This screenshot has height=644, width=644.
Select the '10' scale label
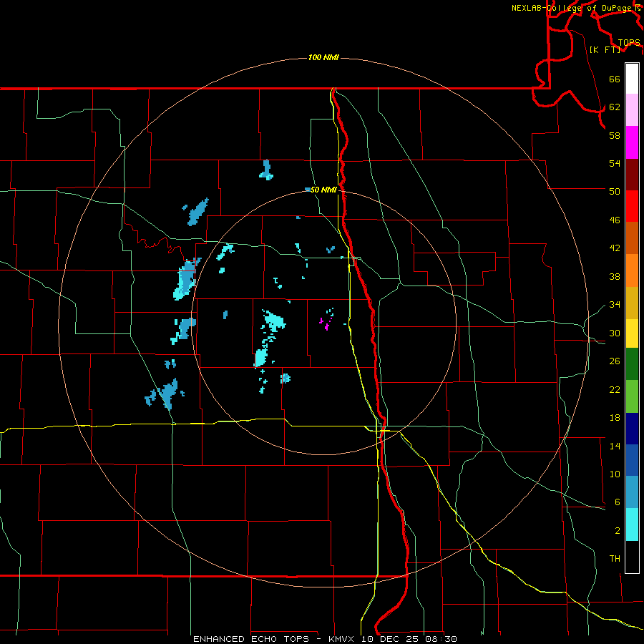tap(615, 474)
